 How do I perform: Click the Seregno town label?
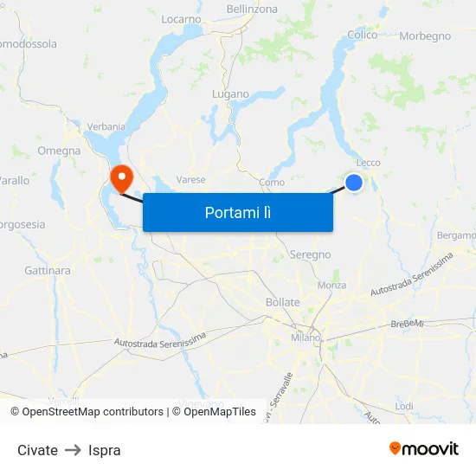coord(310,254)
